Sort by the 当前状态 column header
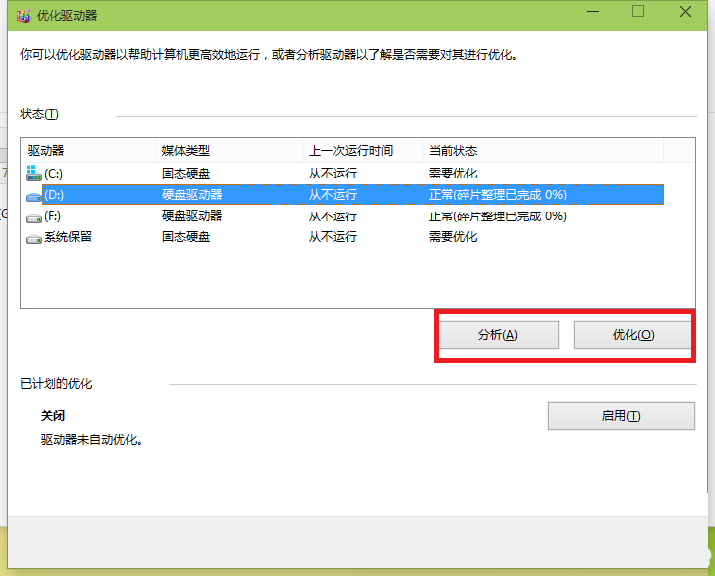The width and height of the screenshot is (715, 576). pyautogui.click(x=540, y=151)
